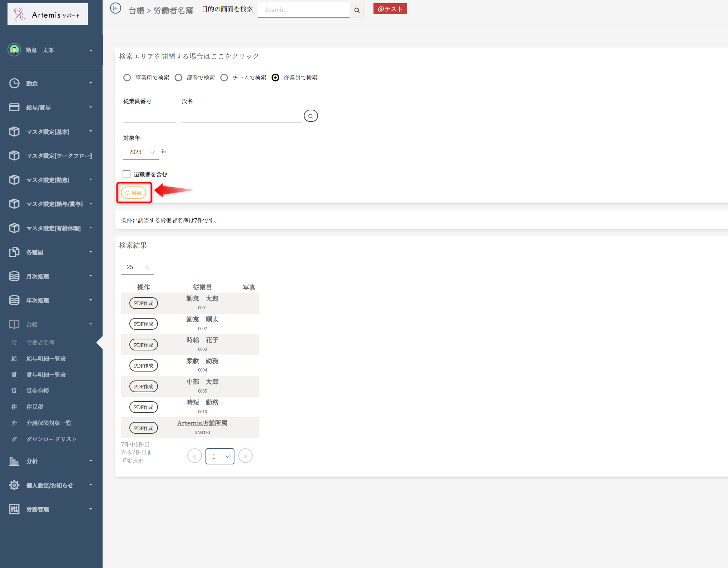Open 賃金台帳 in sidebar menu
The height and width of the screenshot is (568, 728).
tap(38, 391)
